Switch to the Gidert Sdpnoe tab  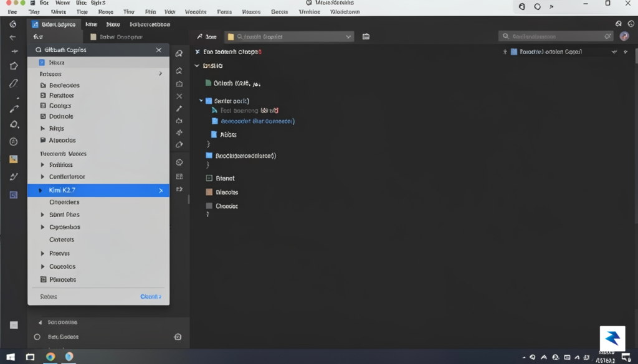(x=54, y=24)
